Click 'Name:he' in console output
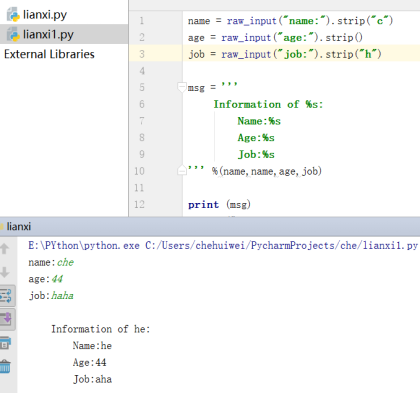The image size is (420, 393). coord(92,346)
